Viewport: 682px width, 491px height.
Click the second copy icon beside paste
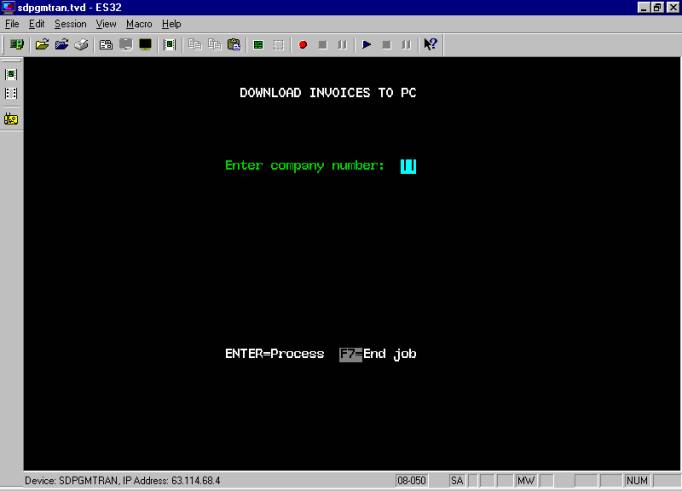coord(214,44)
